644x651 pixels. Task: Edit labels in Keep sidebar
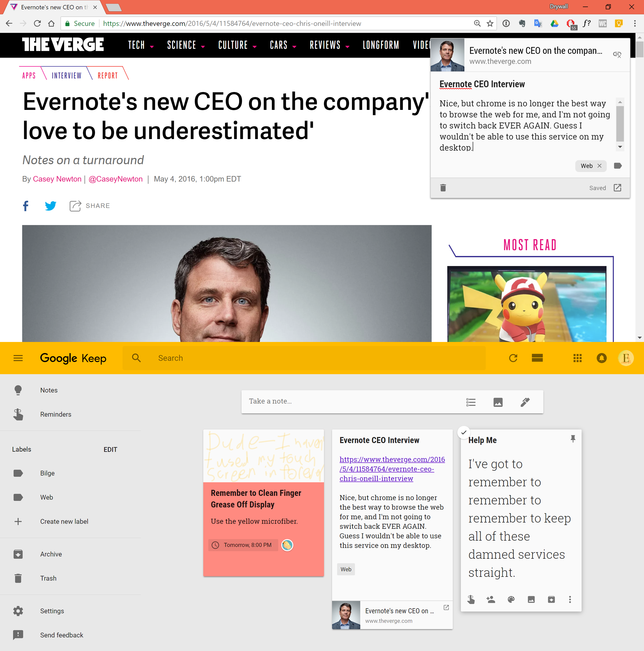[110, 450]
